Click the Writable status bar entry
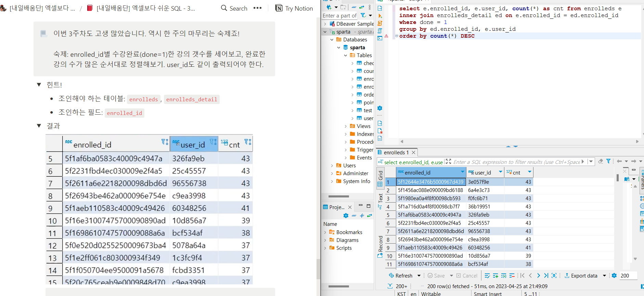The height and width of the screenshot is (296, 644). (431, 294)
